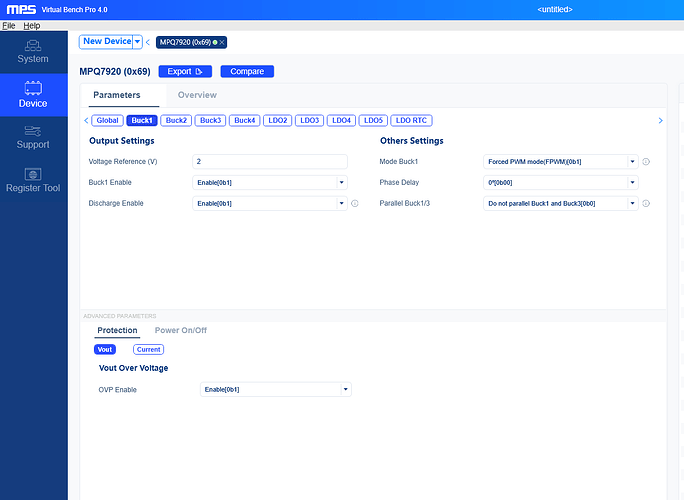
Task: Select the Vout protection toggle
Action: tap(105, 350)
